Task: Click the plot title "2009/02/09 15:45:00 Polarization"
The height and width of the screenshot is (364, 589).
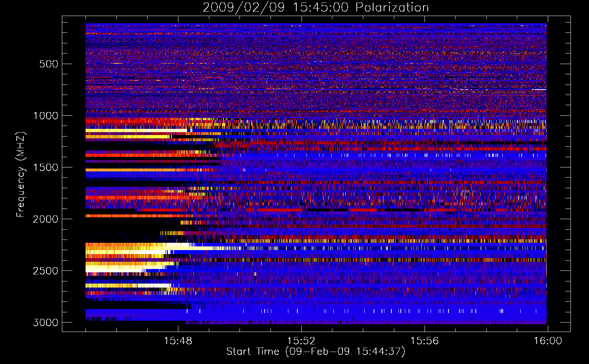Action: (316, 8)
